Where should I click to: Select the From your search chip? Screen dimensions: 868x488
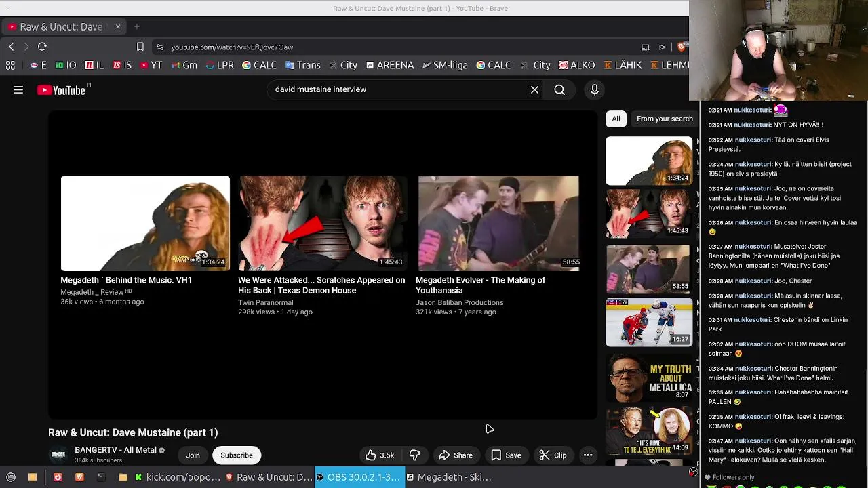pyautogui.click(x=665, y=119)
